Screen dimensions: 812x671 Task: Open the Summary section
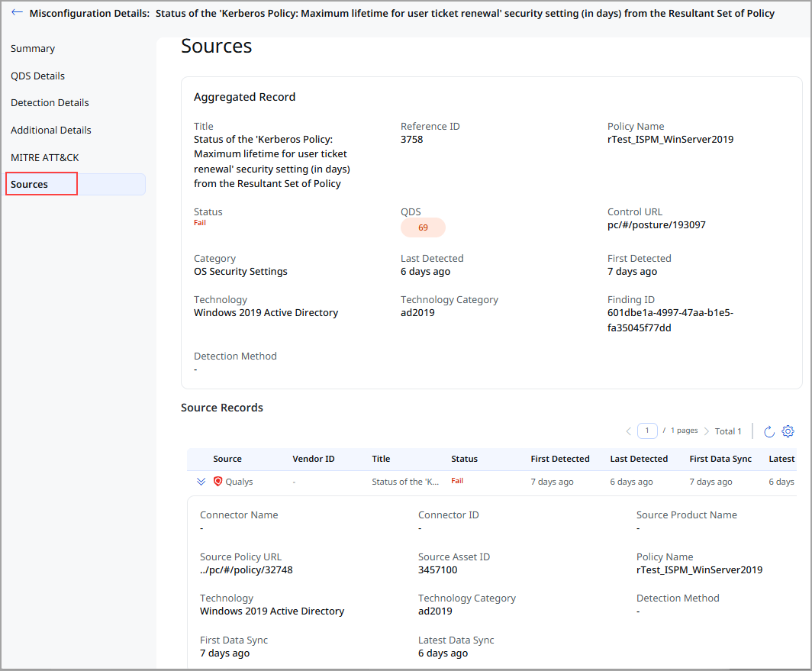33,48
